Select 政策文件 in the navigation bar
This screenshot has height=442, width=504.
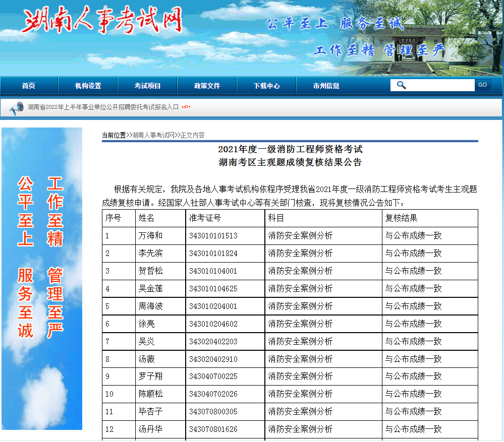pos(207,86)
